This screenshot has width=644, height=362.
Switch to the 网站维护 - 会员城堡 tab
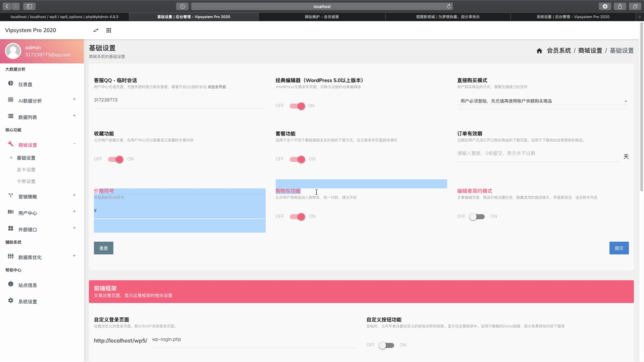tap(322, 17)
